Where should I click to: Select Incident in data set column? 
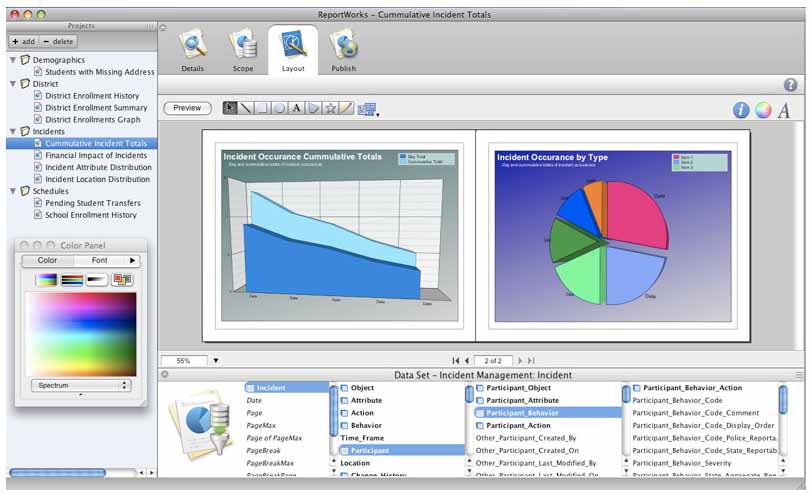point(286,388)
